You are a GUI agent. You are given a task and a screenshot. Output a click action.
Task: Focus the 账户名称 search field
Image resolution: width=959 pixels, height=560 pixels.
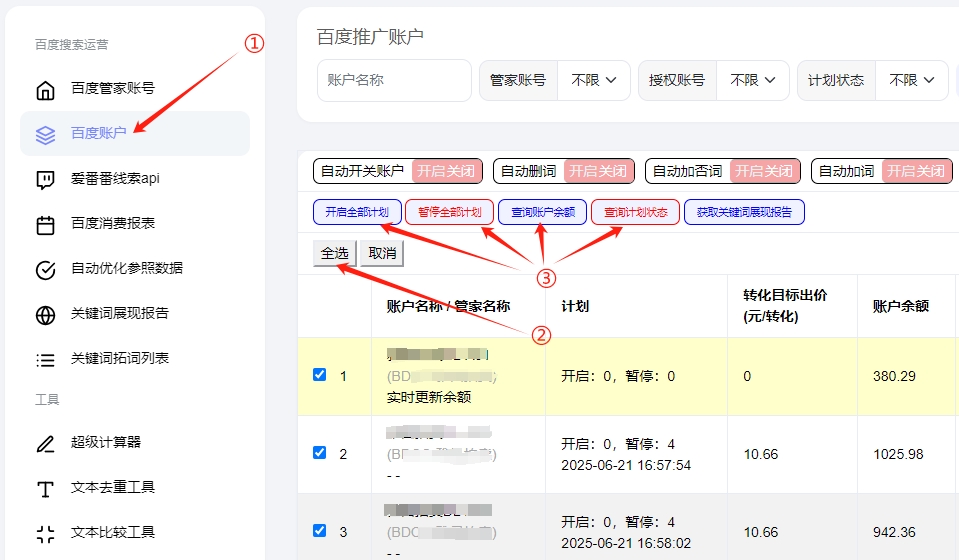(x=394, y=80)
